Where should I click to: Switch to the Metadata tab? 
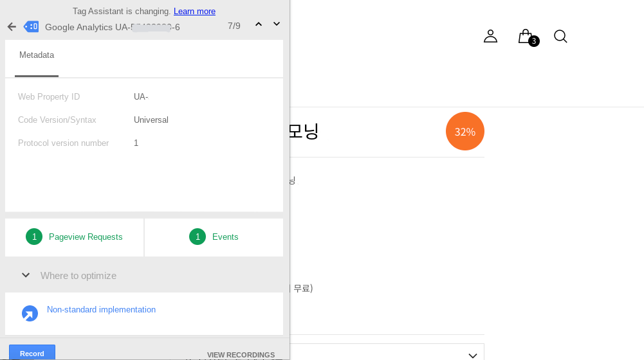coord(37,55)
